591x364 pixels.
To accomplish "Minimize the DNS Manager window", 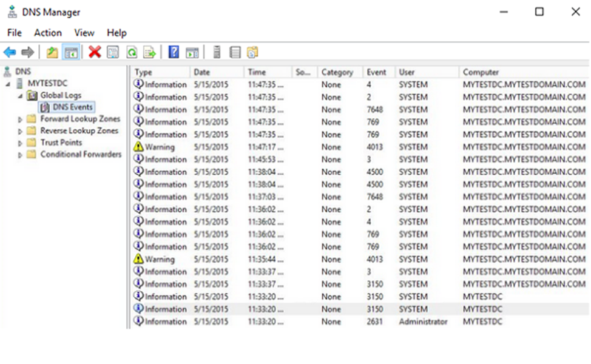I will (504, 12).
